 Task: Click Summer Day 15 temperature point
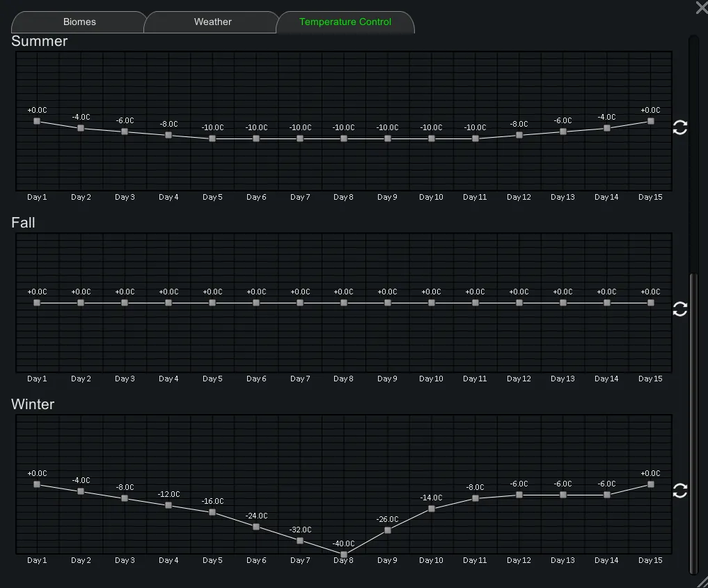[x=651, y=121]
